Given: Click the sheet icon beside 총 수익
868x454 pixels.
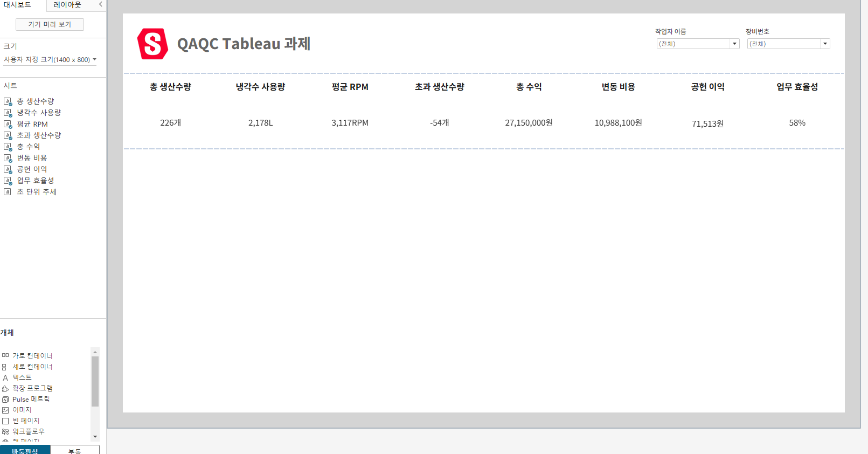Looking at the screenshot, I should tap(8, 147).
